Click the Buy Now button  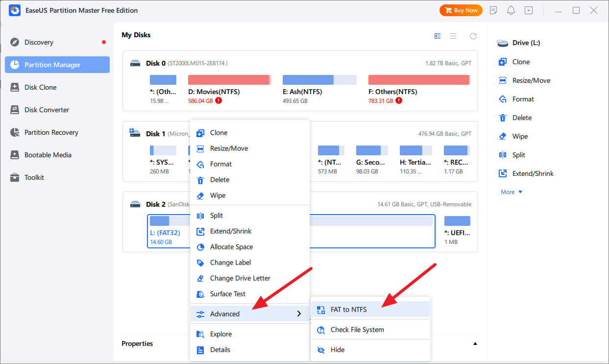pos(461,10)
